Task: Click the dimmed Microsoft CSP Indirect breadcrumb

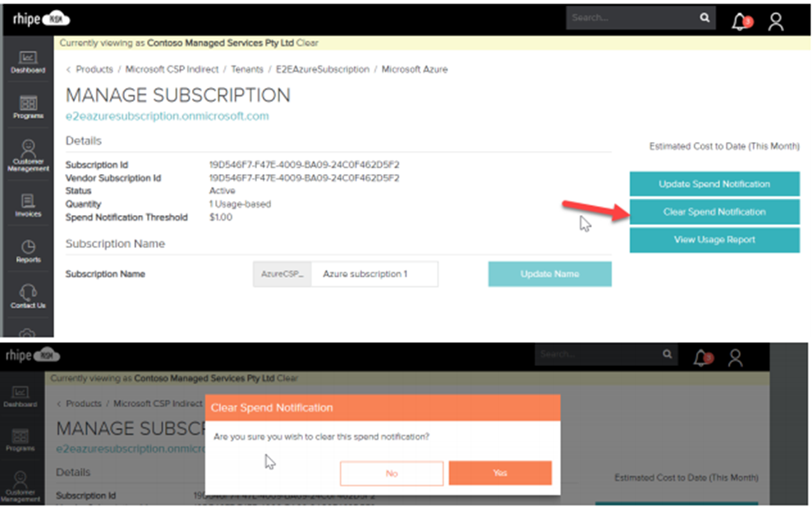Action: (x=158, y=404)
